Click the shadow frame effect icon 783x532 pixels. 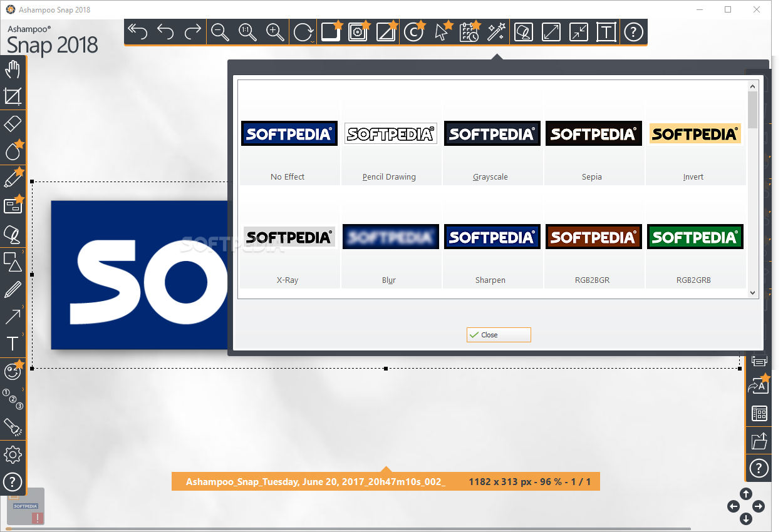tap(331, 31)
